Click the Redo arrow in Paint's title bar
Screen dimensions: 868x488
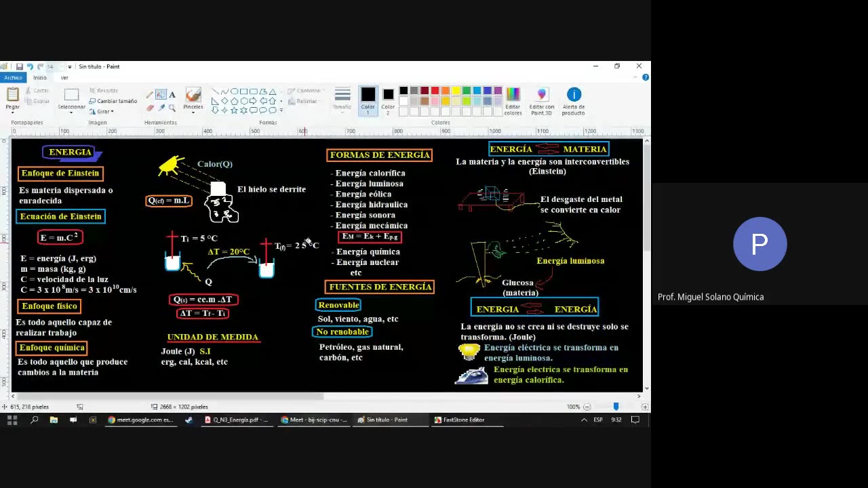coord(40,66)
